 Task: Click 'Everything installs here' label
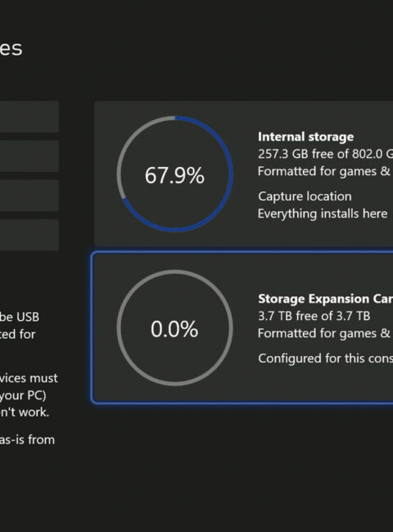pyautogui.click(x=323, y=214)
